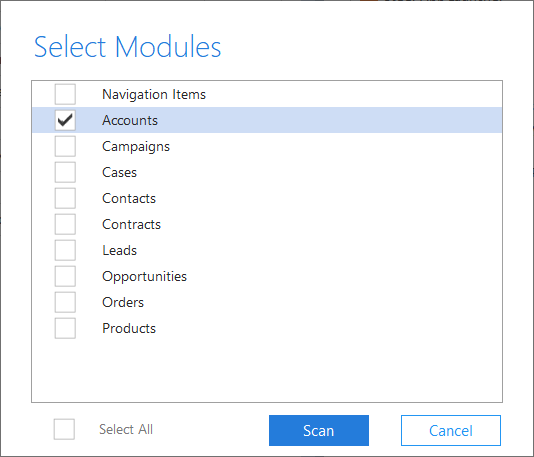Select the Products list item text
The width and height of the screenshot is (534, 457).
[129, 329]
